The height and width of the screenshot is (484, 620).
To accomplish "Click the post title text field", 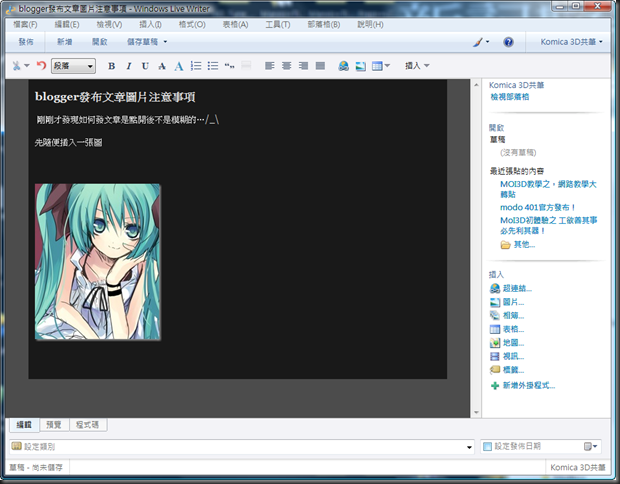I will click(115, 97).
